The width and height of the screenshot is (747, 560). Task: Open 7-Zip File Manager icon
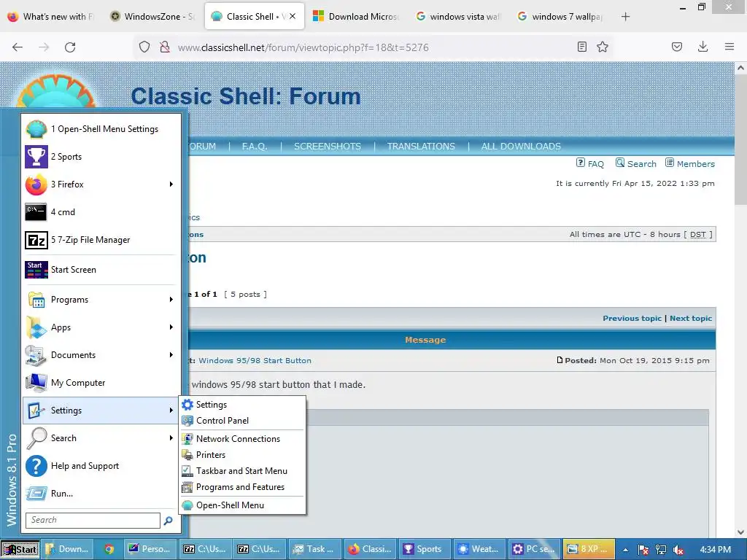(x=36, y=239)
